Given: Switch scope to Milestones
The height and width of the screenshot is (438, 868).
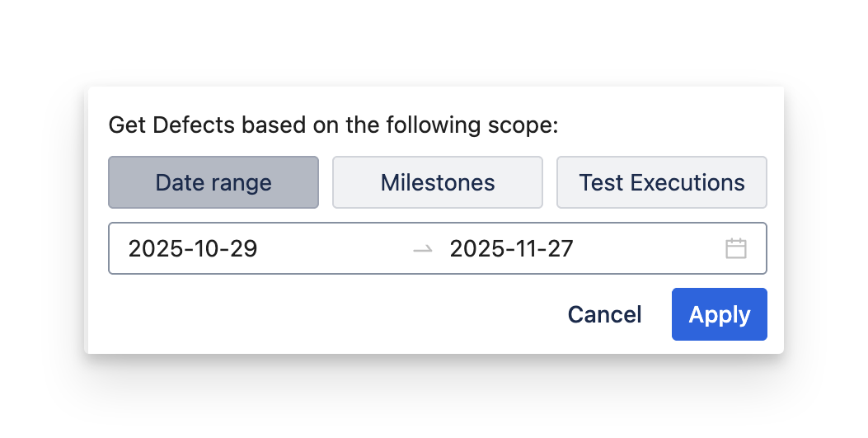Looking at the screenshot, I should click(438, 182).
